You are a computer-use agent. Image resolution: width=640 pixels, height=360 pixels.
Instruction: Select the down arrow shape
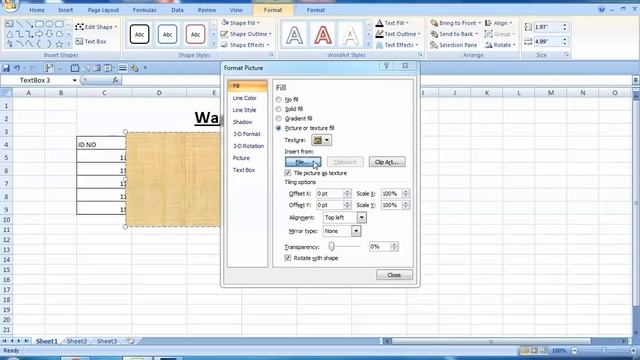point(49,34)
